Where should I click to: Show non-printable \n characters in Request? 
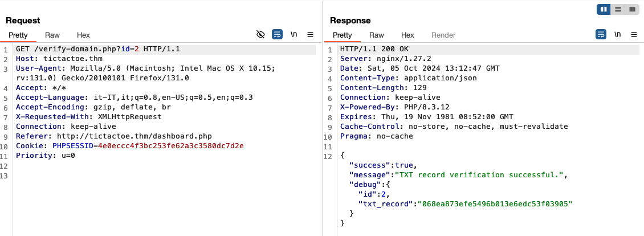294,35
